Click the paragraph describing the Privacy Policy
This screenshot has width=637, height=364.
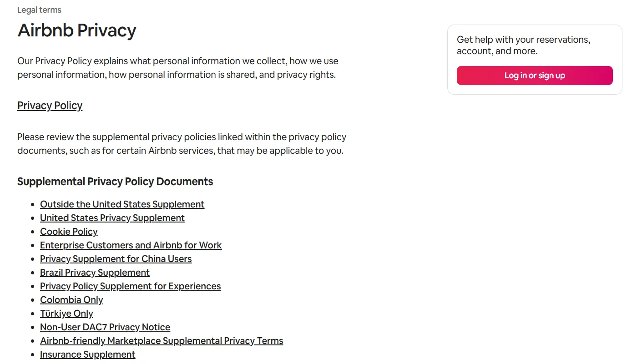tap(177, 67)
